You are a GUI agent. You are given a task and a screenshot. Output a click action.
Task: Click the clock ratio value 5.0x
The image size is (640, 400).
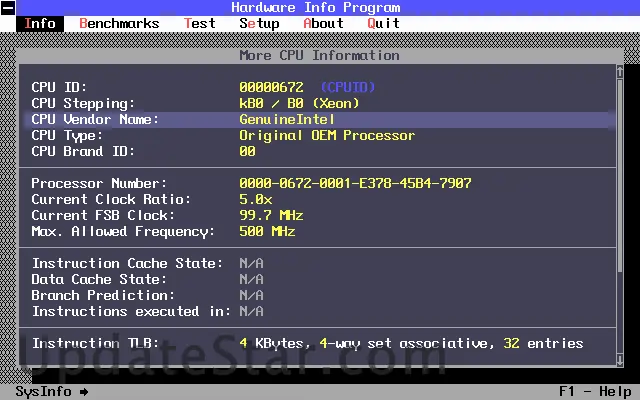click(256, 200)
